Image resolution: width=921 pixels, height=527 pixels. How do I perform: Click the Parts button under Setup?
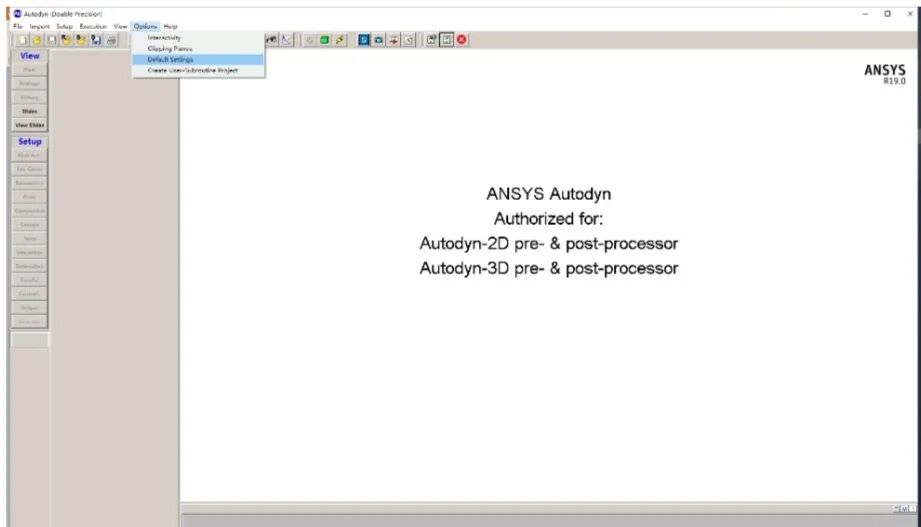pos(29,197)
